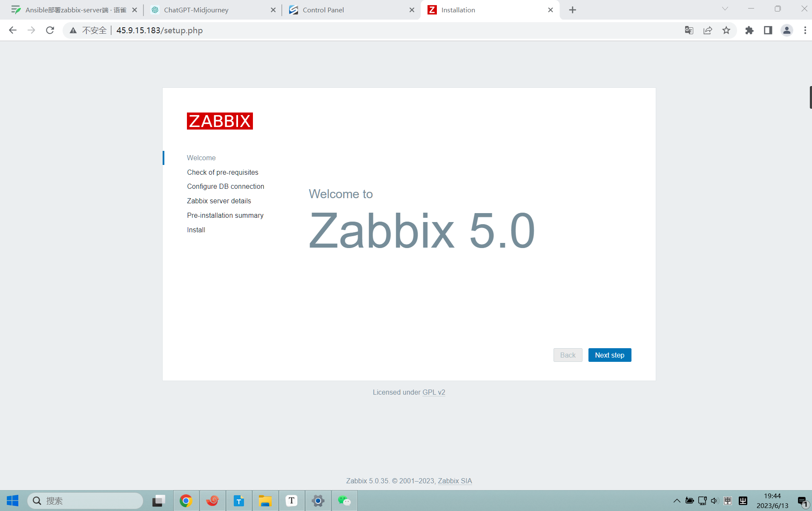This screenshot has width=812, height=511.
Task: Select Zabbix server details step
Action: [219, 201]
